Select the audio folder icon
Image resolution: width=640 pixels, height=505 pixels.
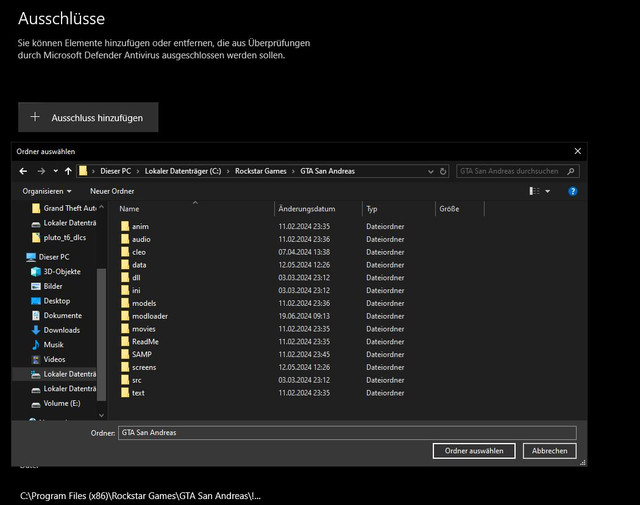click(x=125, y=239)
